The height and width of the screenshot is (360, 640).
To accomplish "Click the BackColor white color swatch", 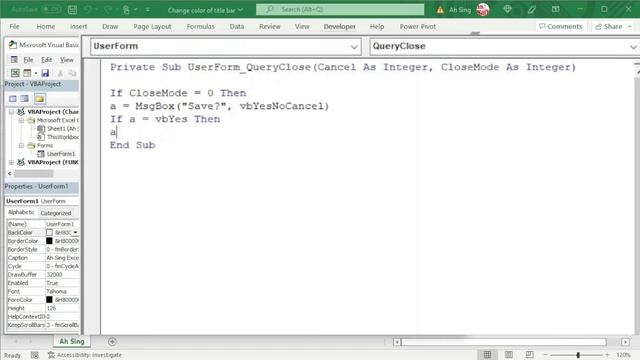I will [x=49, y=233].
